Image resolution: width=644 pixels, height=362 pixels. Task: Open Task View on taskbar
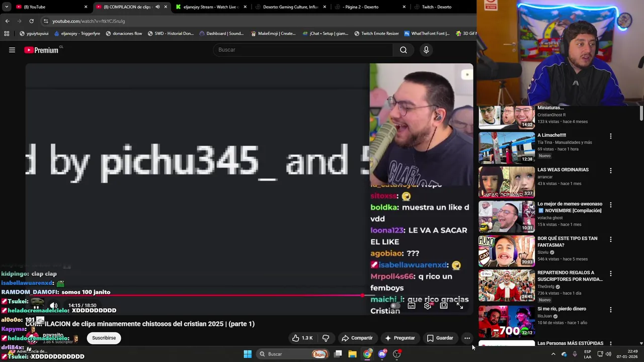click(338, 354)
